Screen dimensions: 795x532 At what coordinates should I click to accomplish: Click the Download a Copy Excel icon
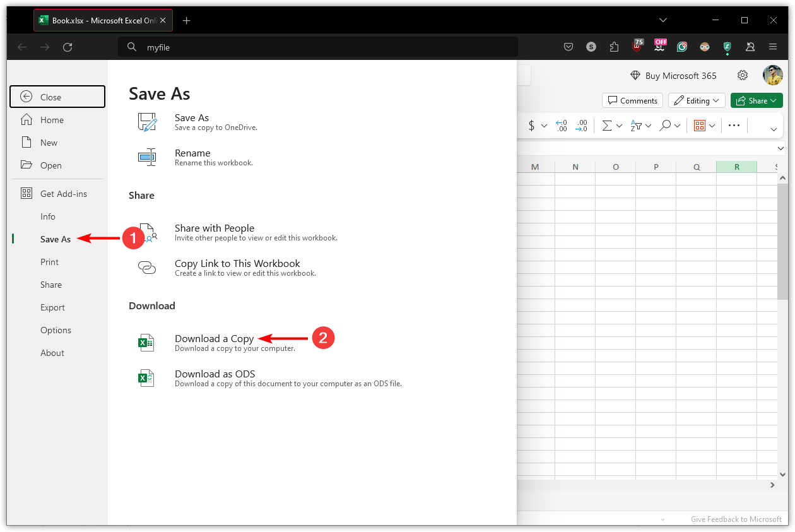tap(146, 342)
